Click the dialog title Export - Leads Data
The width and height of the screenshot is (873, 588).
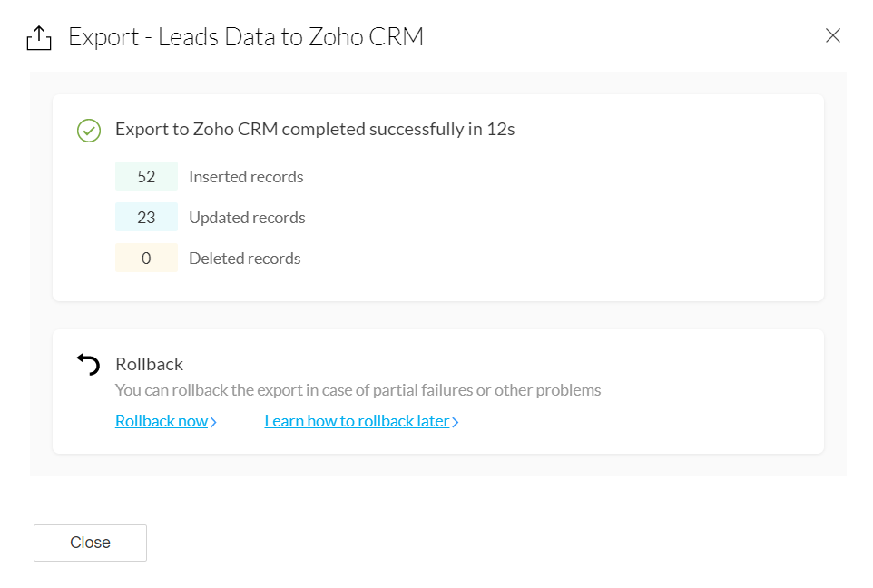[x=246, y=37]
